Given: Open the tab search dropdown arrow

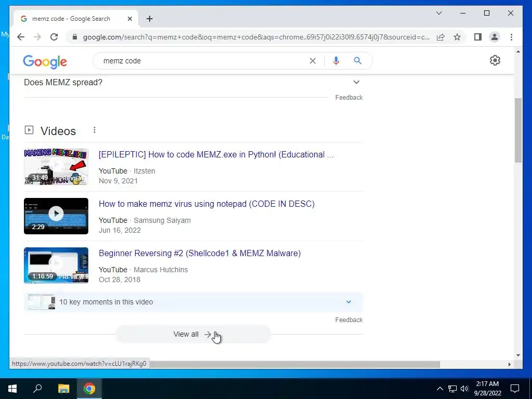Looking at the screenshot, I should (x=438, y=13).
